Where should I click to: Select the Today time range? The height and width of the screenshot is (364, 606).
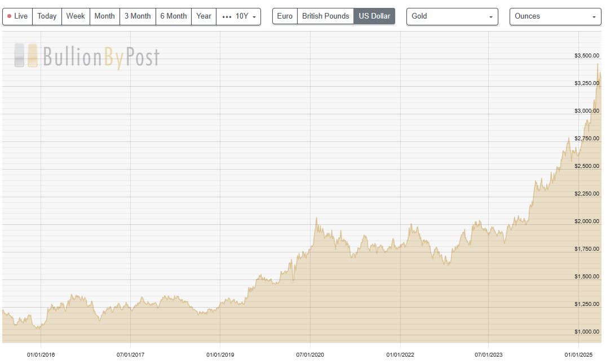(47, 16)
